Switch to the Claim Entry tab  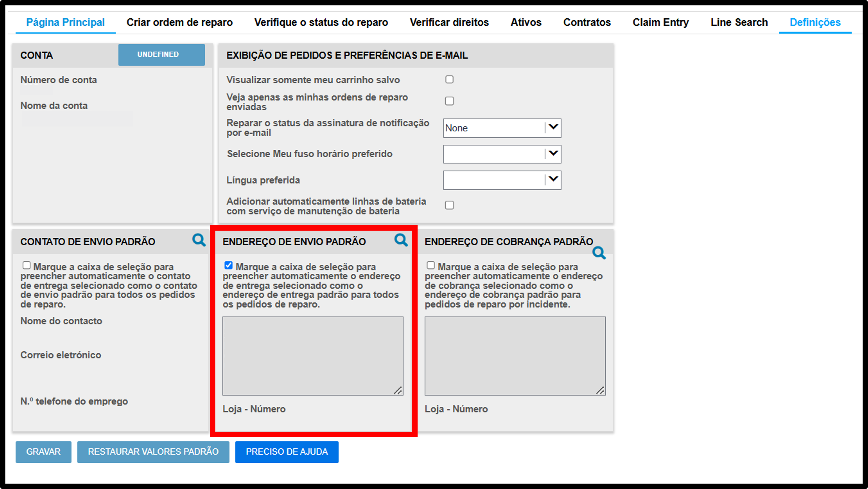(x=660, y=22)
